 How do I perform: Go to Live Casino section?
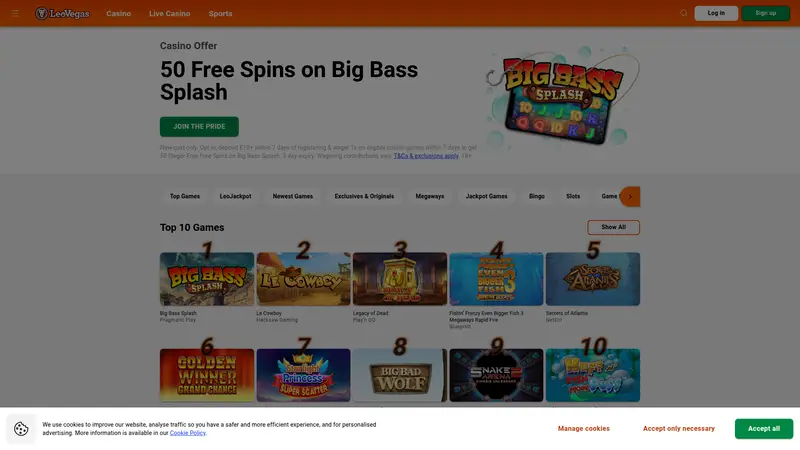click(169, 14)
